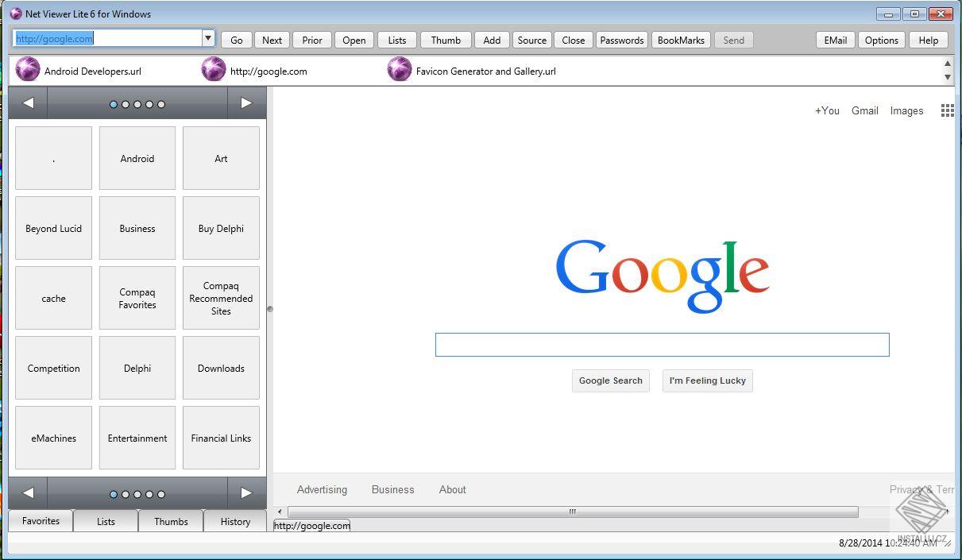Viewport: 962px width, 560px height.
Task: Switch to the Favorites tab
Action: [x=41, y=521]
